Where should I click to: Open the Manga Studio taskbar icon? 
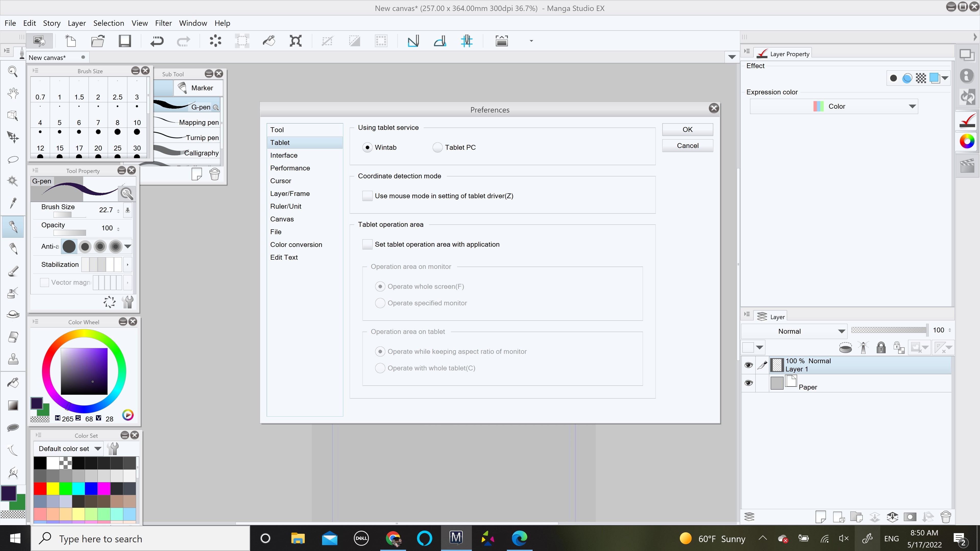pos(456,538)
